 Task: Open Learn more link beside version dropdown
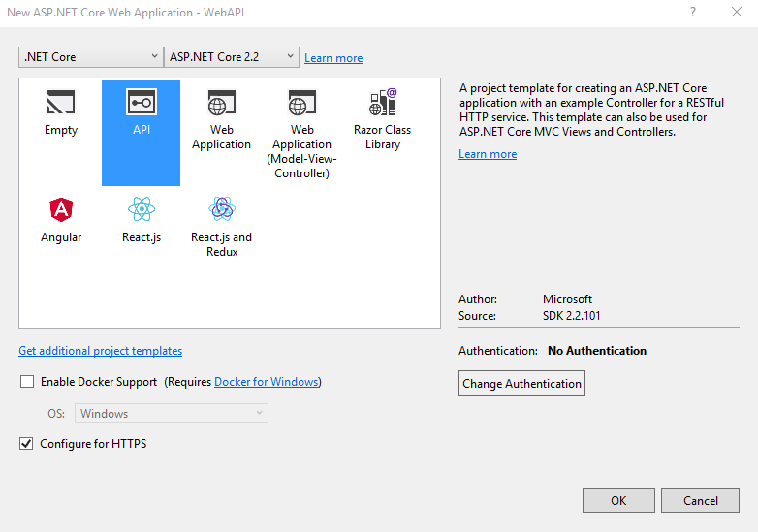(x=333, y=58)
